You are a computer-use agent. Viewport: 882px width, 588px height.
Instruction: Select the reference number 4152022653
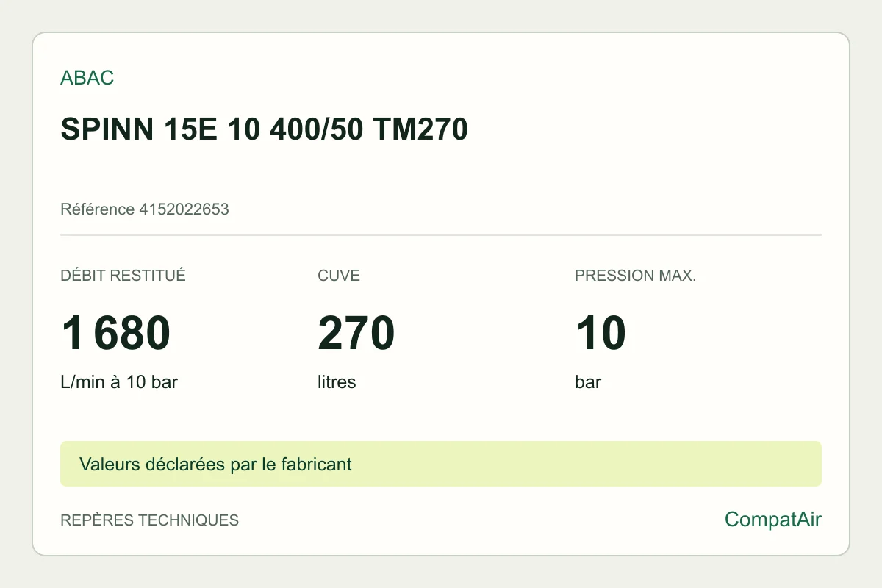point(184,209)
